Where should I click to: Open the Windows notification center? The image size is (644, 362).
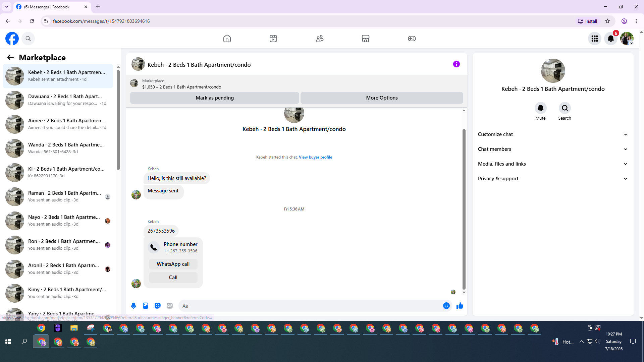click(x=633, y=342)
